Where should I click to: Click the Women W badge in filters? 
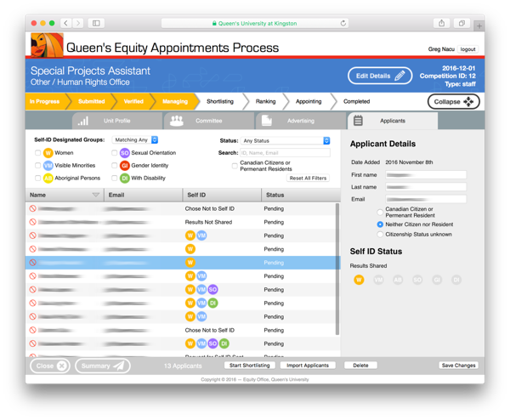point(48,152)
